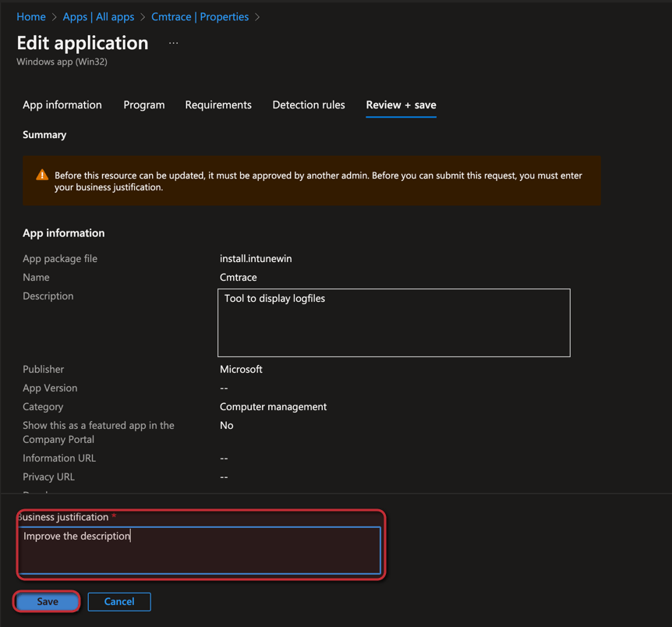
Task: Click the Computer management category value
Action: (273, 406)
